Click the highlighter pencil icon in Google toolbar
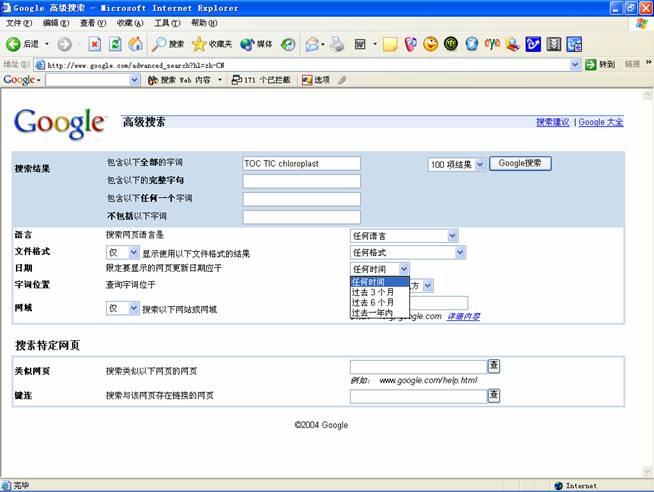The height and width of the screenshot is (492, 654). (342, 80)
